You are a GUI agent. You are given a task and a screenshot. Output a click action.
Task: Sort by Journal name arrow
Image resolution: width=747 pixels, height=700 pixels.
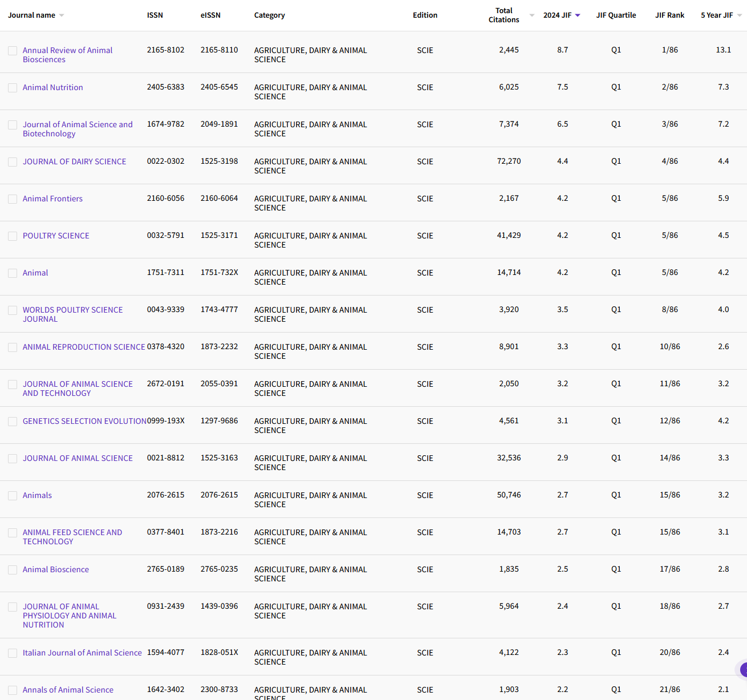pyautogui.click(x=62, y=15)
